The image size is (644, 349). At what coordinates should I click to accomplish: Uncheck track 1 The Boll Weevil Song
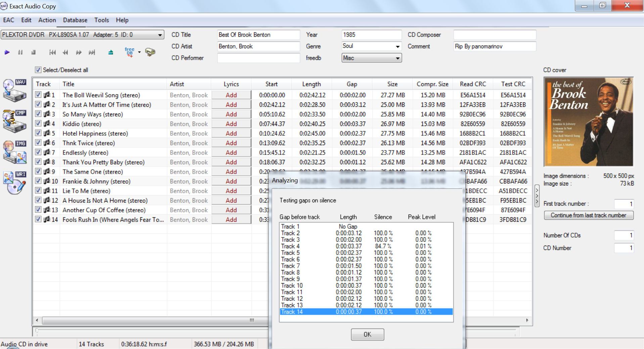tap(38, 95)
